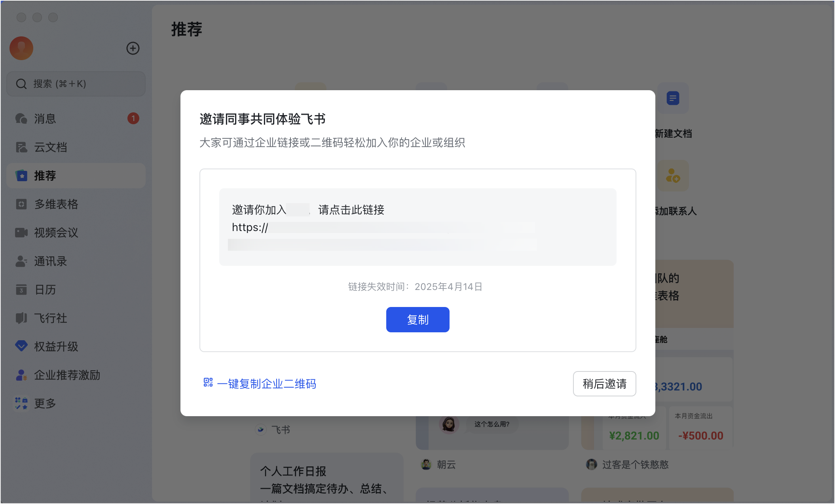Click the invitation link text box
Image resolution: width=835 pixels, height=504 pixels.
tap(417, 227)
